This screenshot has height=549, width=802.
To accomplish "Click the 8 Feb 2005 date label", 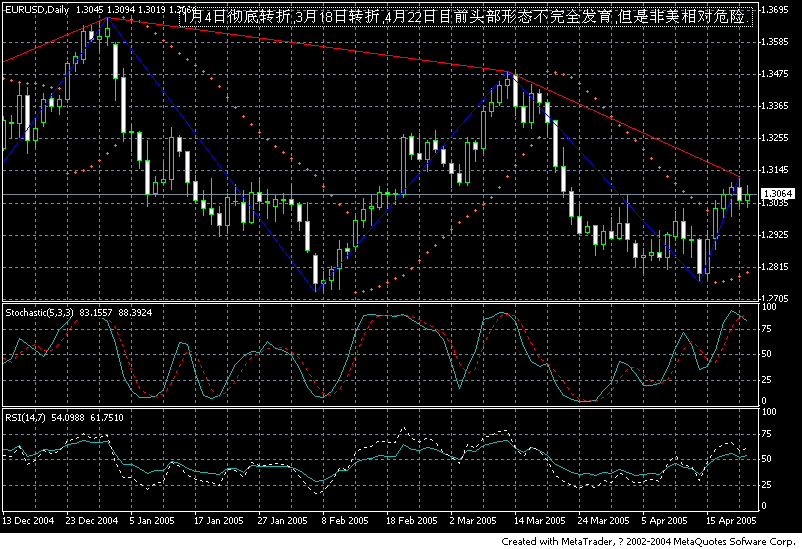I will point(345,520).
